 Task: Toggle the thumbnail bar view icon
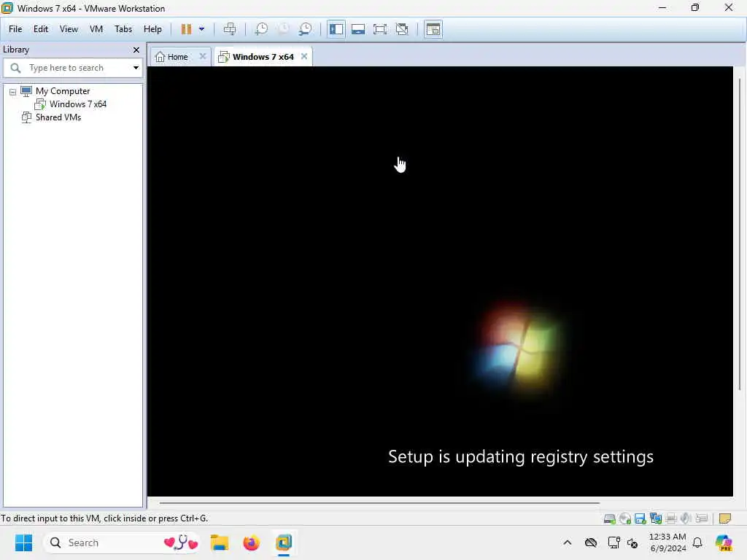pos(358,29)
